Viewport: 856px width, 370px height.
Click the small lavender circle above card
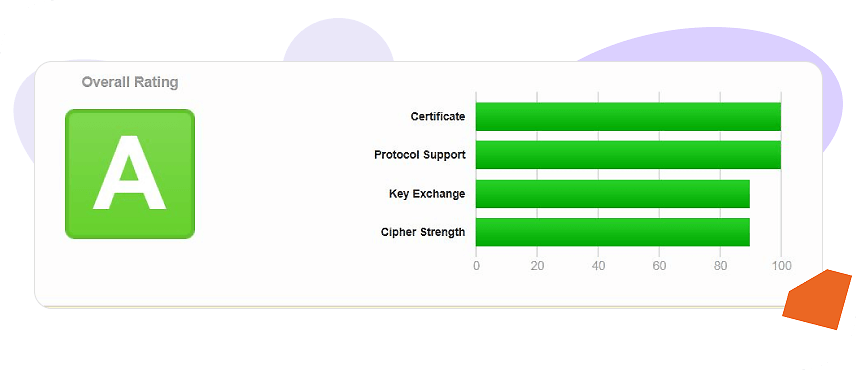338,41
